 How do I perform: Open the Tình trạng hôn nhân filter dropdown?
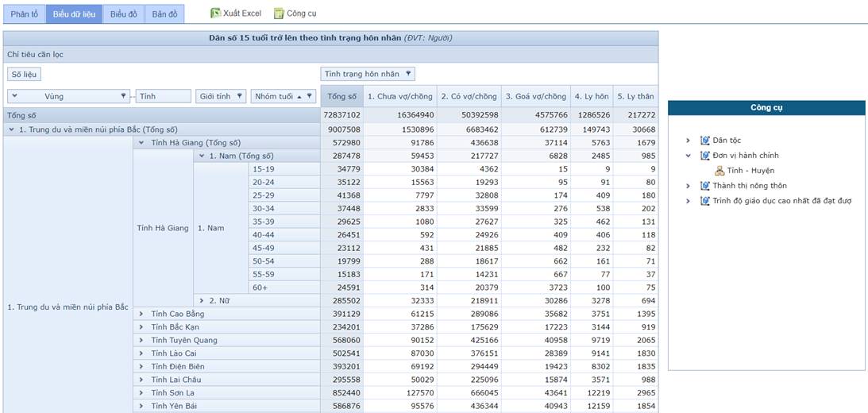(x=409, y=74)
